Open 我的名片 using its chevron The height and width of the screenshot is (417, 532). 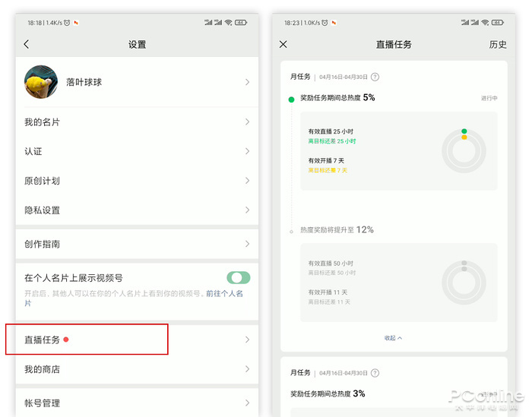coord(247,122)
